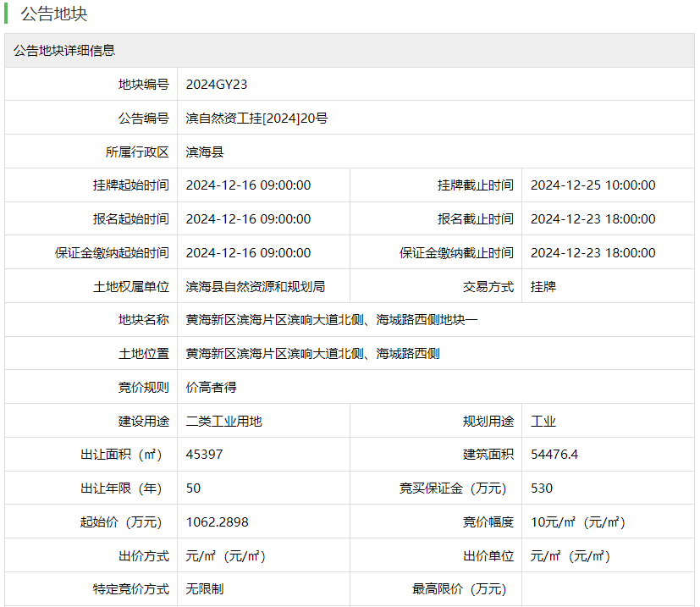Select the 土地位置 address value
This screenshot has height=607, width=700.
coord(313,354)
